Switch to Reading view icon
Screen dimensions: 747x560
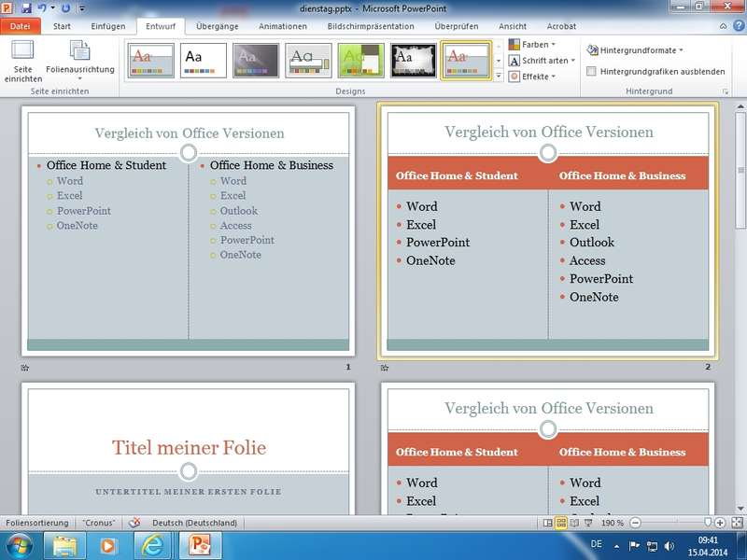(574, 523)
